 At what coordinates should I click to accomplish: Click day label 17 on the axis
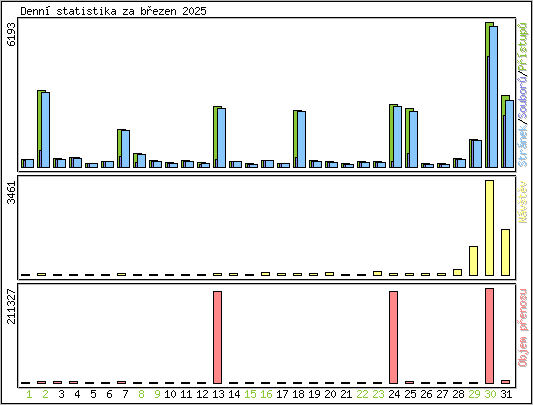pyautogui.click(x=282, y=394)
